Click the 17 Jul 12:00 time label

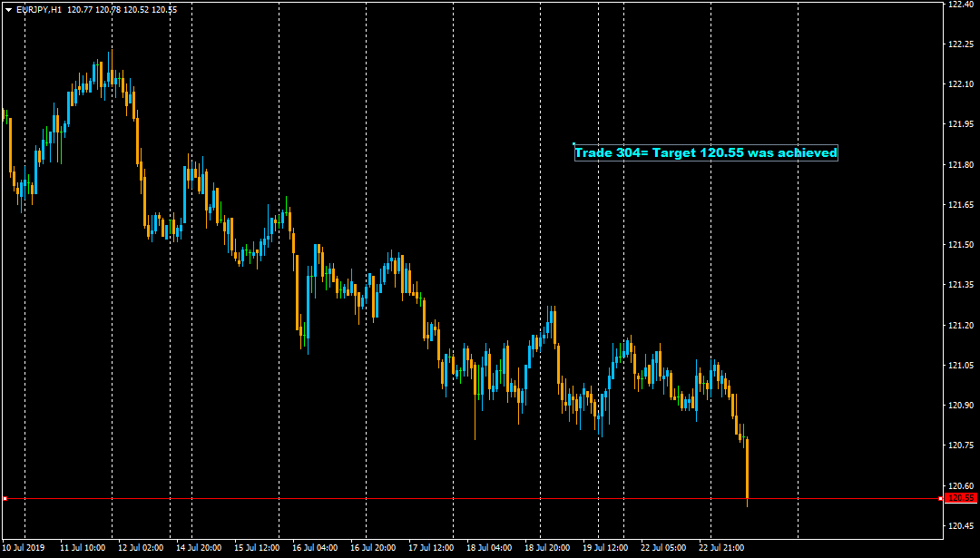pyautogui.click(x=431, y=547)
